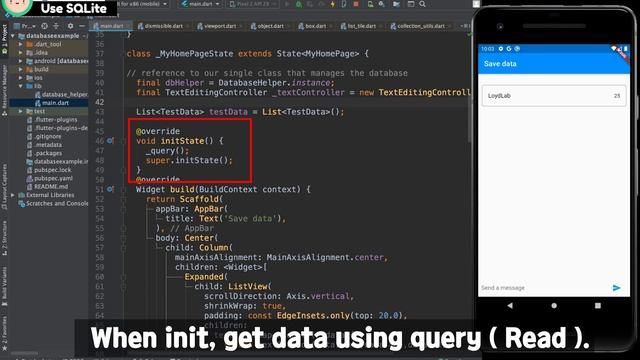Image resolution: width=640 pixels, height=360 pixels.
Task: Open the Resource Manager side tab
Action: point(4,89)
